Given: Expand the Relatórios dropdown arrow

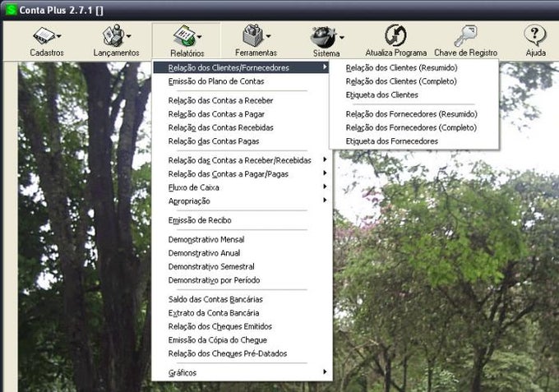Looking at the screenshot, I should click(x=199, y=37).
